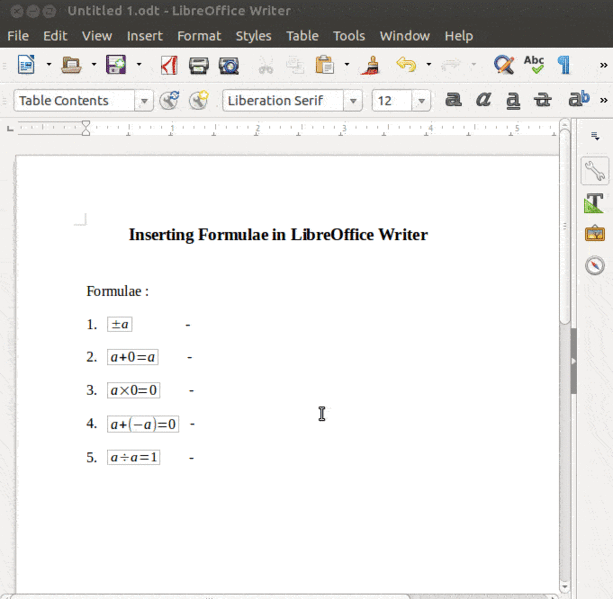Click the 'Formulae :' text line
The height and width of the screenshot is (599, 613).
tap(118, 291)
